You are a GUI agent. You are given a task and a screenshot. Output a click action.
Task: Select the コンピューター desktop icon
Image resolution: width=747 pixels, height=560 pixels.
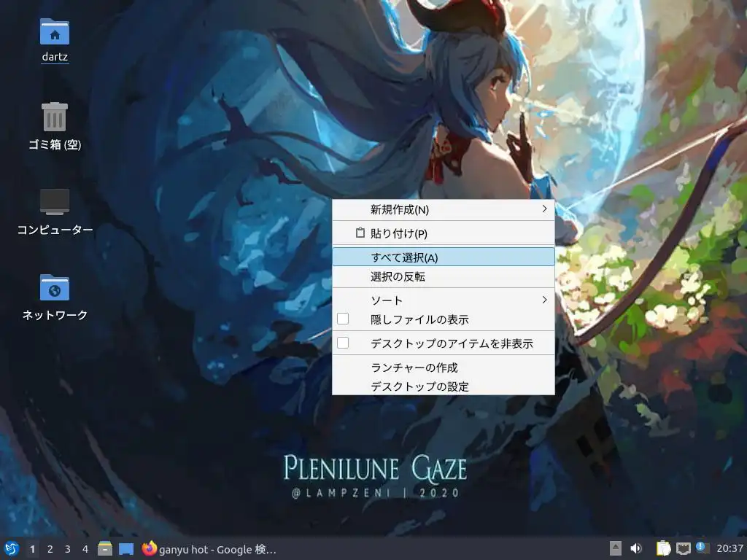click(54, 202)
